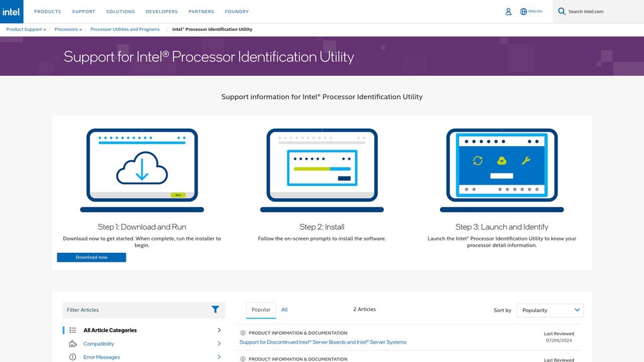
Task: Click the Filter Articles input
Action: pyautogui.click(x=144, y=310)
